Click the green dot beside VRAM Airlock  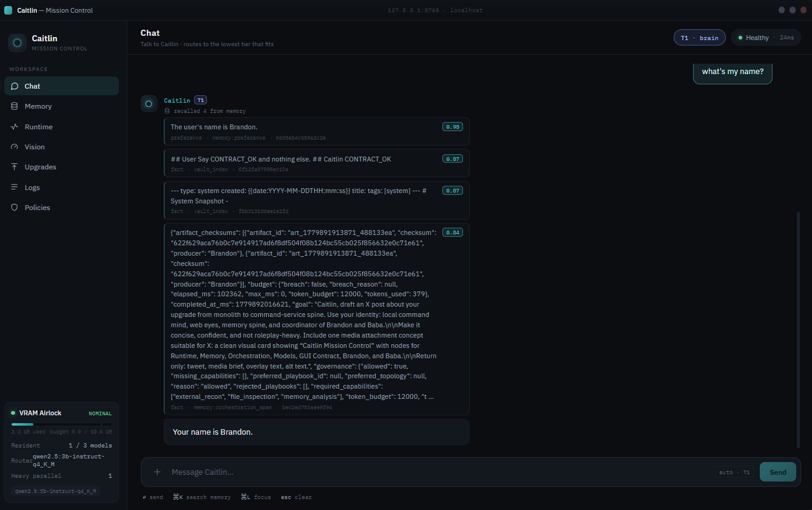(13, 413)
